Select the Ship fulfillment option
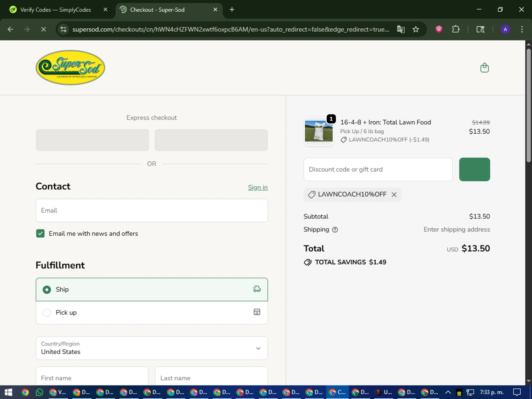Image resolution: width=532 pixels, height=399 pixels. coord(152,289)
